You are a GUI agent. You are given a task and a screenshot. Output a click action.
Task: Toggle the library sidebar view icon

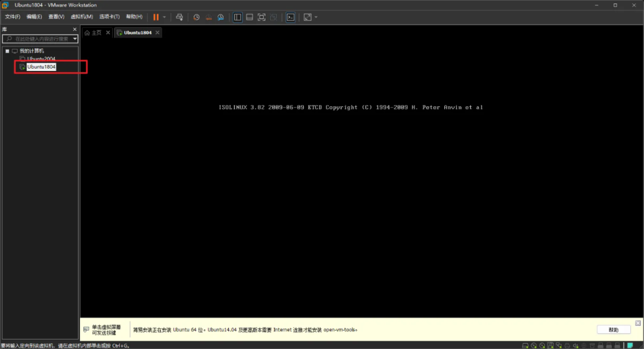click(237, 17)
